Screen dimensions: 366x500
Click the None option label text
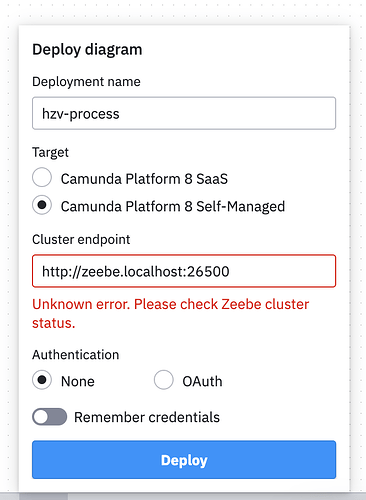(78, 381)
